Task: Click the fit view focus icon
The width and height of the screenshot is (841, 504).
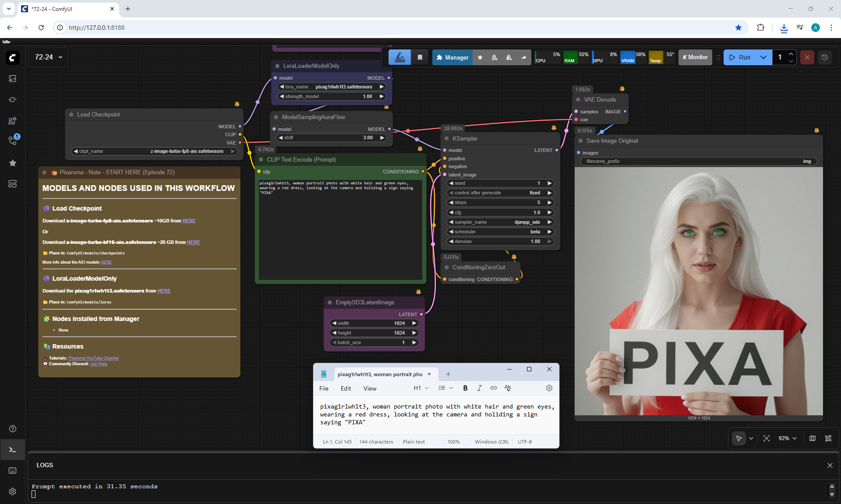Action: click(767, 438)
